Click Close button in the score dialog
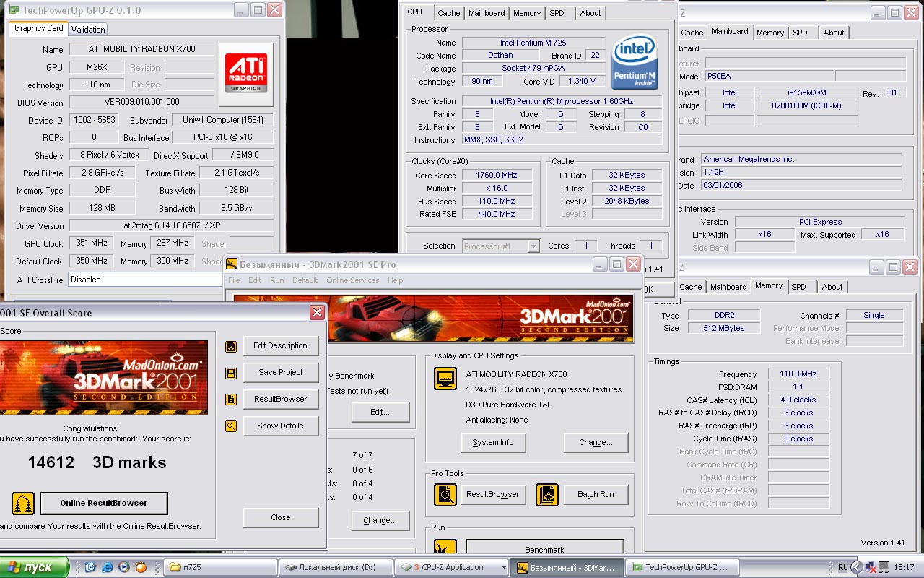The width and height of the screenshot is (924, 578). tap(280, 517)
